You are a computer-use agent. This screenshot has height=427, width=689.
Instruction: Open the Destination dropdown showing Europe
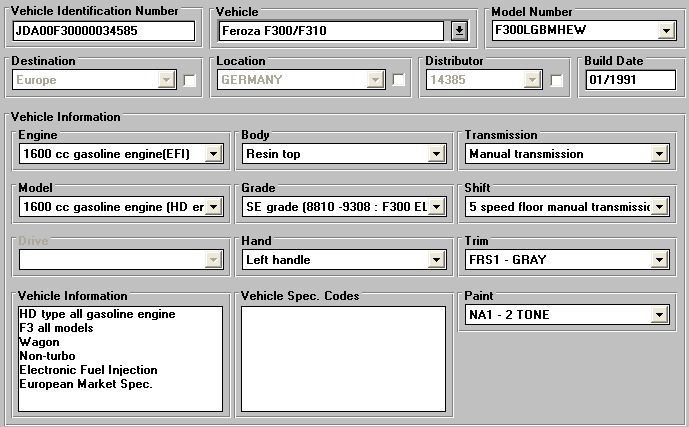167,80
